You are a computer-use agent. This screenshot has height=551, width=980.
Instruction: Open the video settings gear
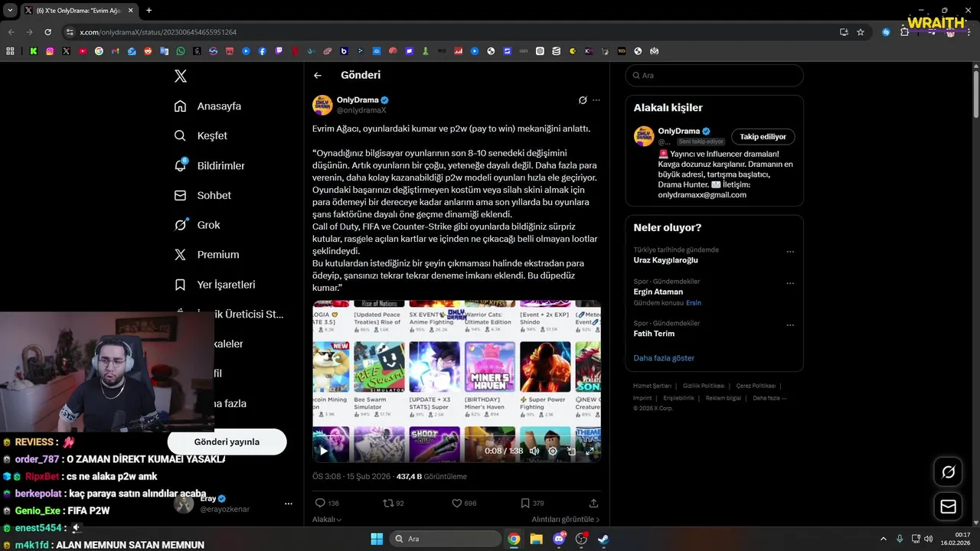[553, 451]
